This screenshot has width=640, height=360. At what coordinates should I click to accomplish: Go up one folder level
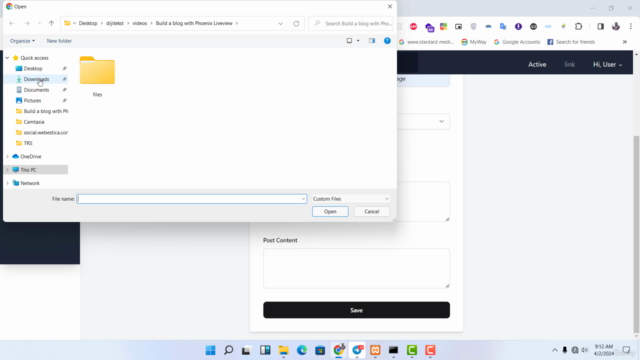click(51, 24)
